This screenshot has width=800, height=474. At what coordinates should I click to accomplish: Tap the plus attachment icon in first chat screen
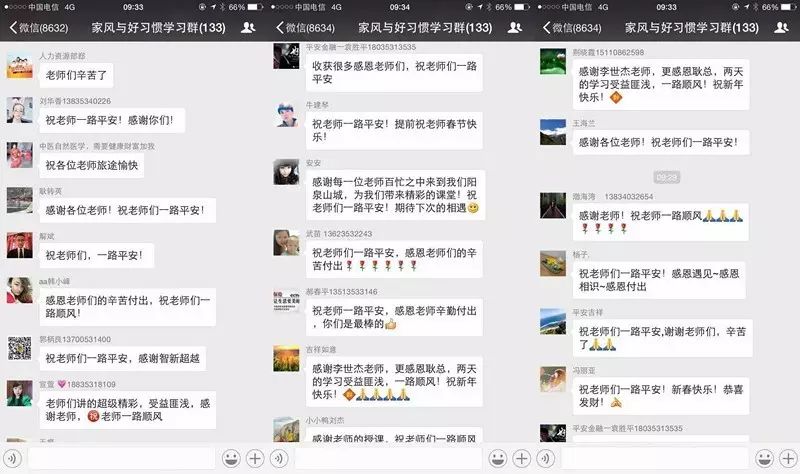tap(255, 459)
